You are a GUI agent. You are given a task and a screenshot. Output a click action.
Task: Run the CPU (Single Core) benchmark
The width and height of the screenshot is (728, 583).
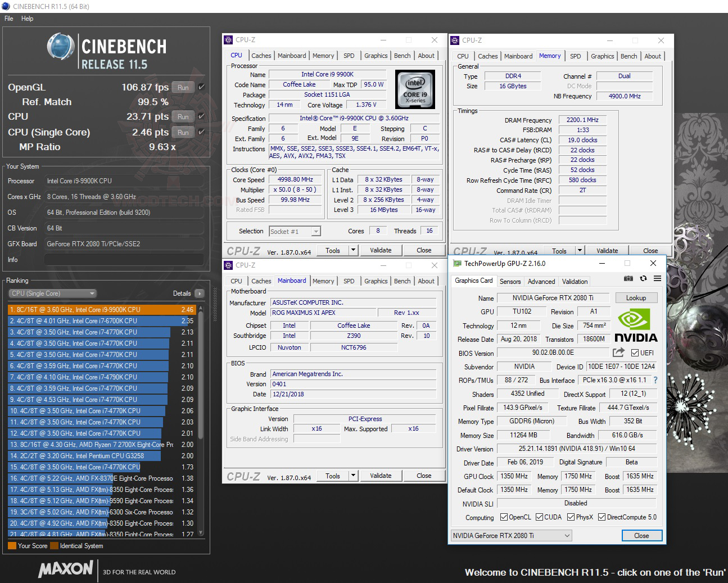(x=183, y=132)
